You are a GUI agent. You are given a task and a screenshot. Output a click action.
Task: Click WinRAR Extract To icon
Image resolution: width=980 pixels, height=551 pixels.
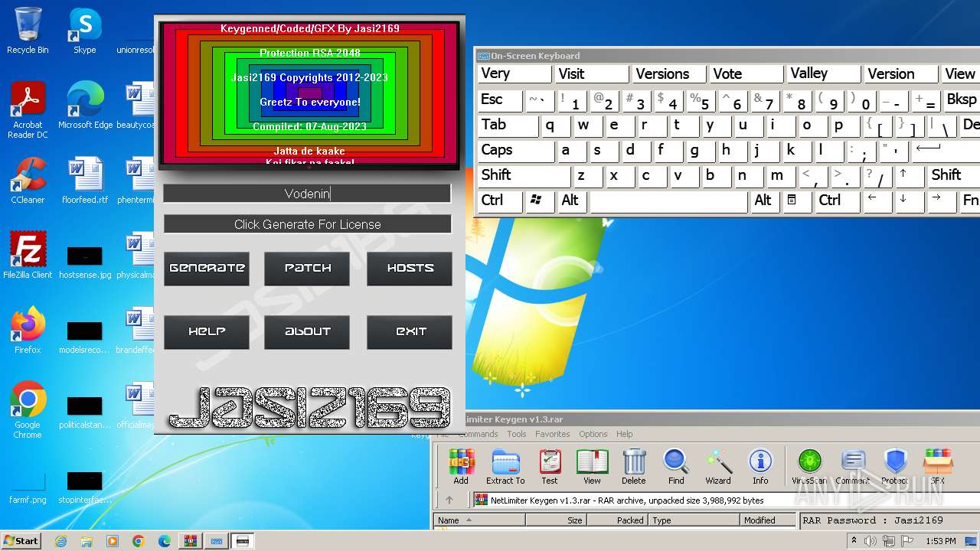coord(505,467)
